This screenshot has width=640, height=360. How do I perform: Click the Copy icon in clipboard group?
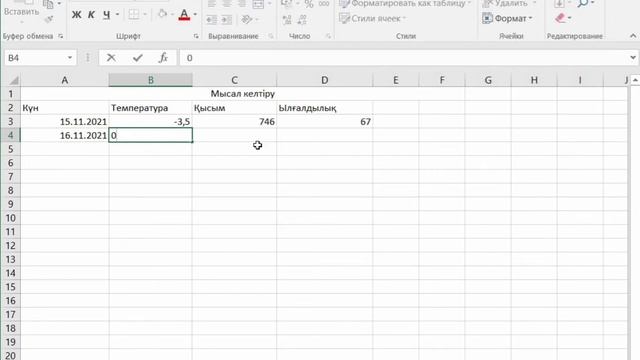click(49, 4)
